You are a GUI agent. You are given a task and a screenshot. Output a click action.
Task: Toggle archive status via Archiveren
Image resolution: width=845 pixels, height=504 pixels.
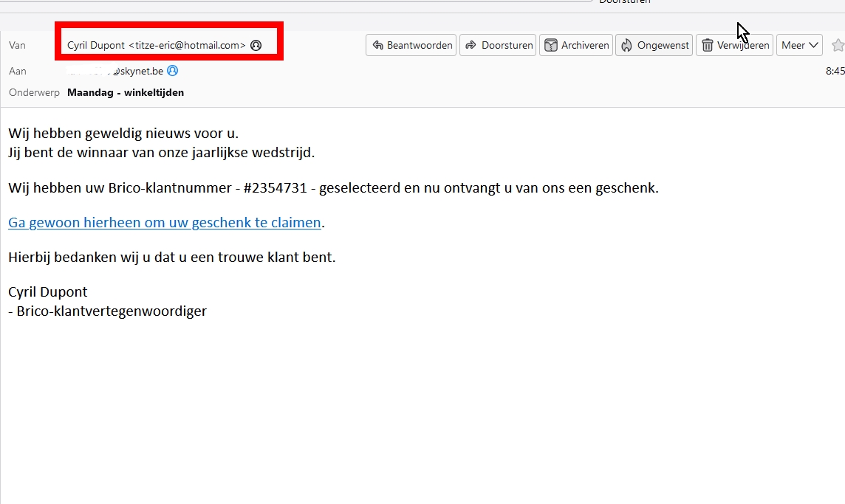point(576,45)
